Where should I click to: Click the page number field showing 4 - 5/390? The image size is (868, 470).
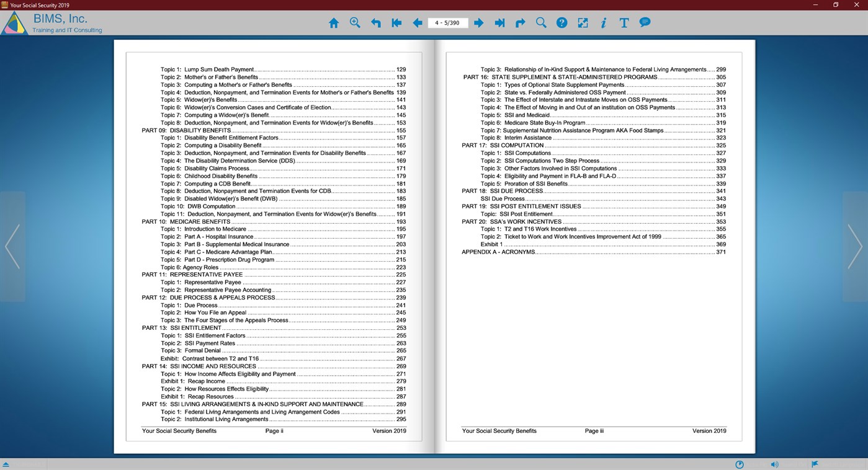[x=448, y=23]
